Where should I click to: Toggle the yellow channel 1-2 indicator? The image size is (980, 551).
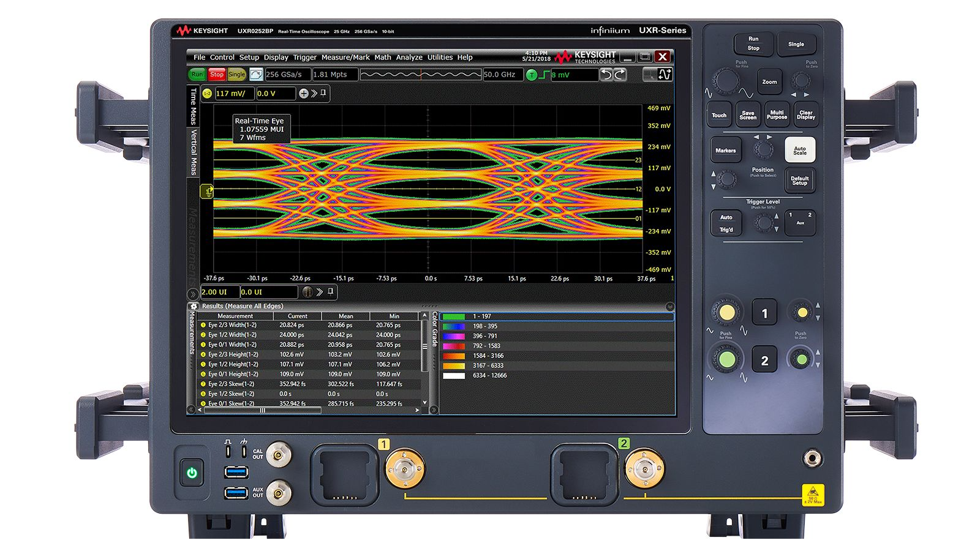[207, 94]
